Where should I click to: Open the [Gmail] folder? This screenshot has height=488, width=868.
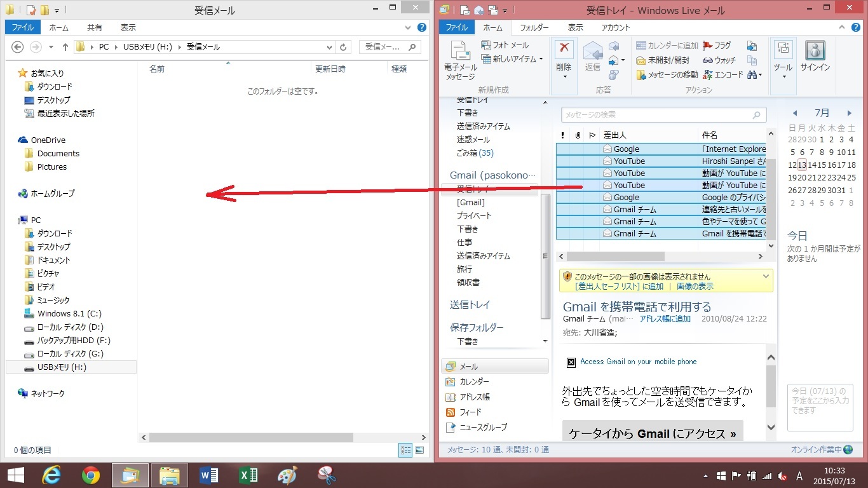(470, 202)
